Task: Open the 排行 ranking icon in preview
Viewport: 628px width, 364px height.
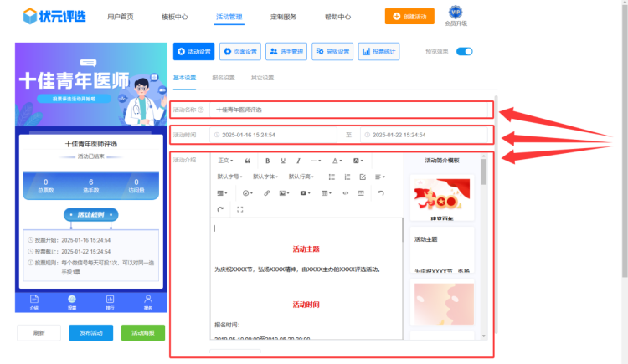Action: coord(110,300)
